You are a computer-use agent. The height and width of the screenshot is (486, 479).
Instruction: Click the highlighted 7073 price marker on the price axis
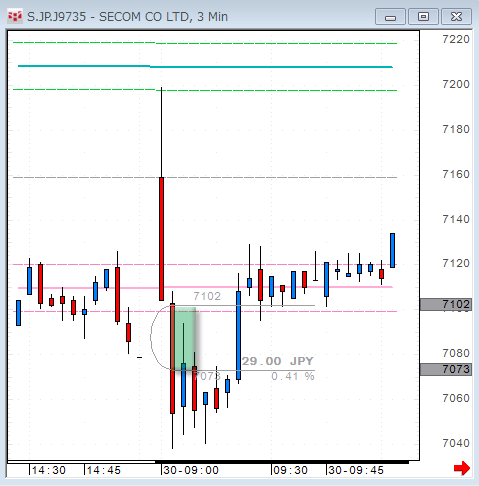pyautogui.click(x=446, y=369)
